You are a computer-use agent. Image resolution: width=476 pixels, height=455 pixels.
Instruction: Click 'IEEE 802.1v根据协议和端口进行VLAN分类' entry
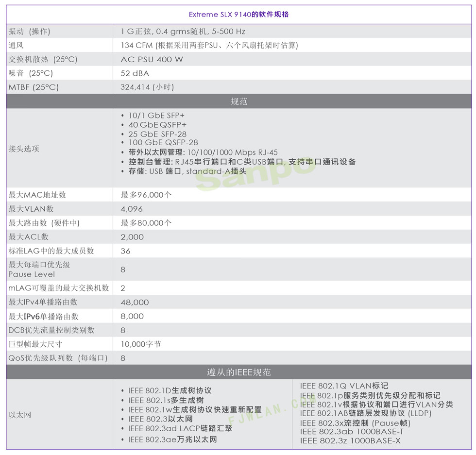(376, 404)
